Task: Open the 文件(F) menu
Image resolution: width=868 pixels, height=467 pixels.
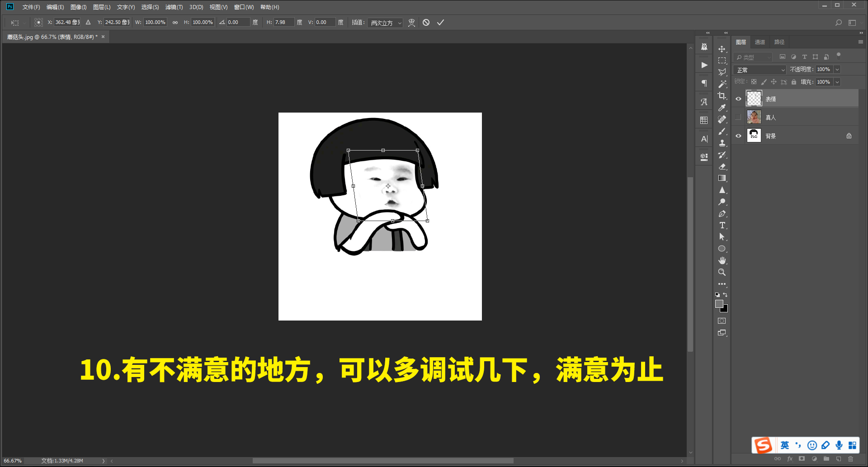Action: 31,7
